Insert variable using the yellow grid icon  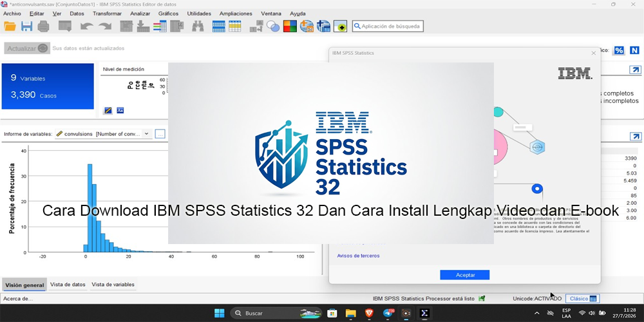click(x=235, y=26)
